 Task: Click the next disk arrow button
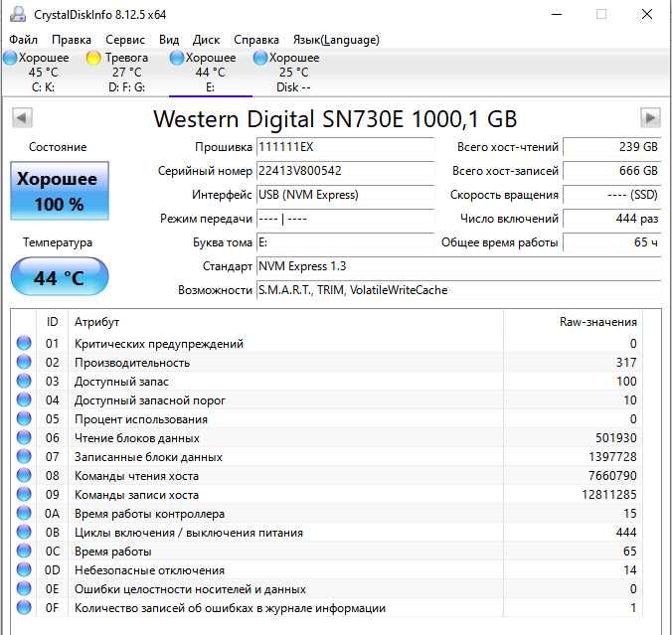coord(650,118)
